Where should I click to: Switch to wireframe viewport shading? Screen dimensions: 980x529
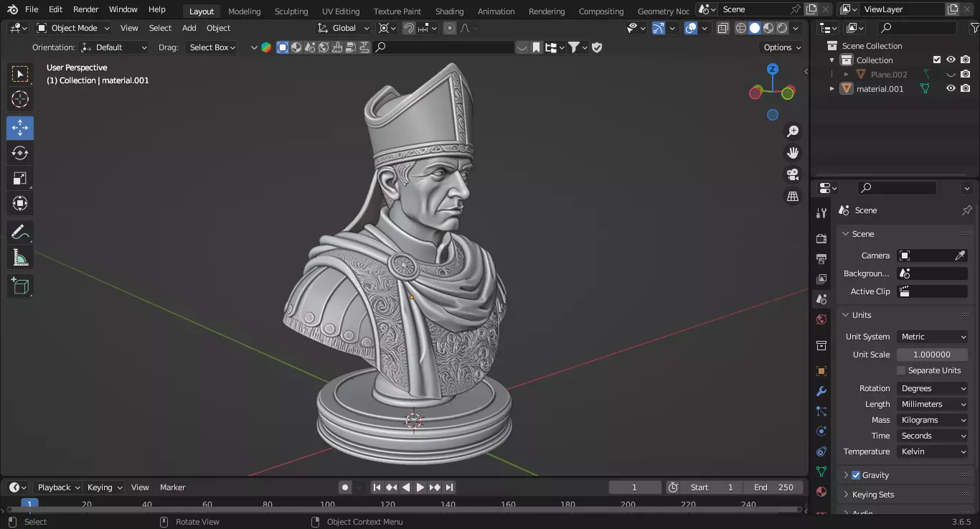tap(741, 28)
